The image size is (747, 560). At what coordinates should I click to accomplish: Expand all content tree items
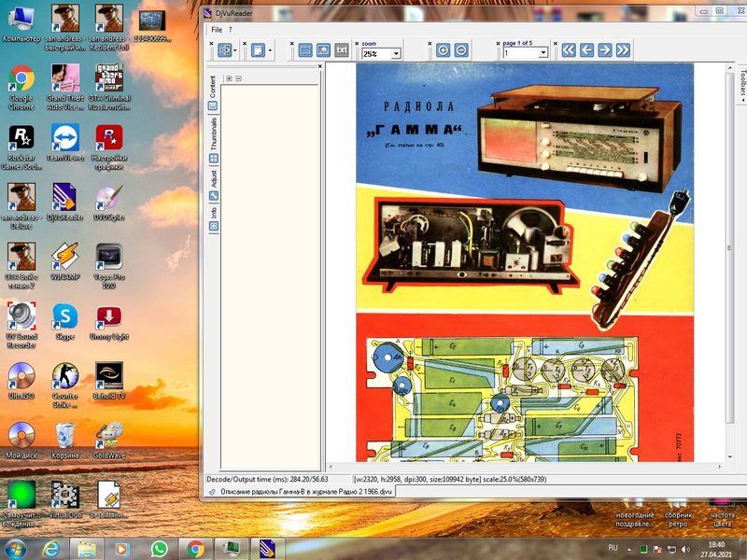point(229,78)
